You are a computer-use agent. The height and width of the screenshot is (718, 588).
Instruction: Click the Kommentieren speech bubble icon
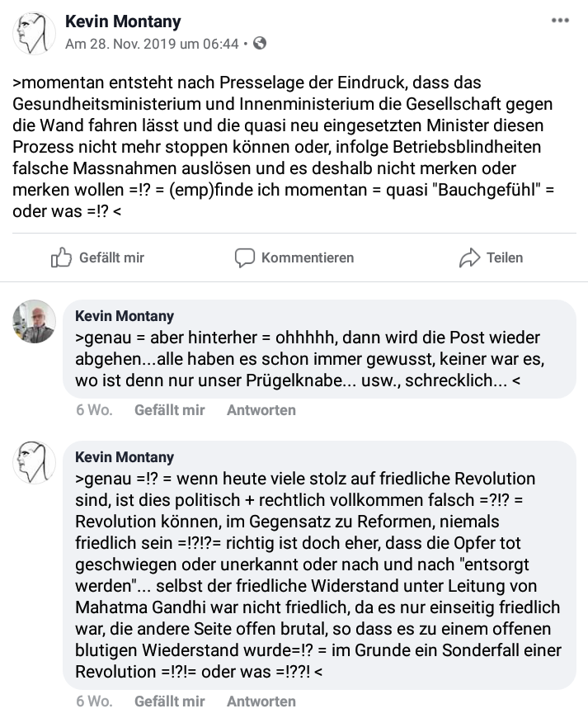click(x=244, y=257)
